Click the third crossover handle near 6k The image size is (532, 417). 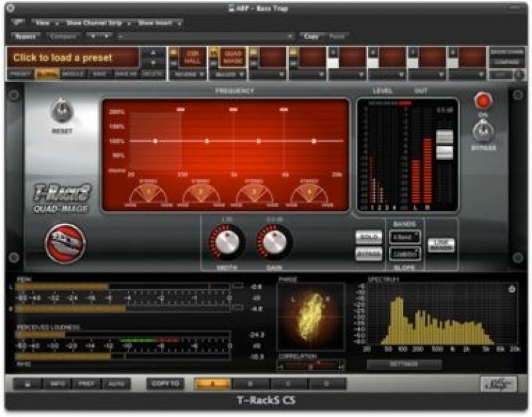pos(284,110)
